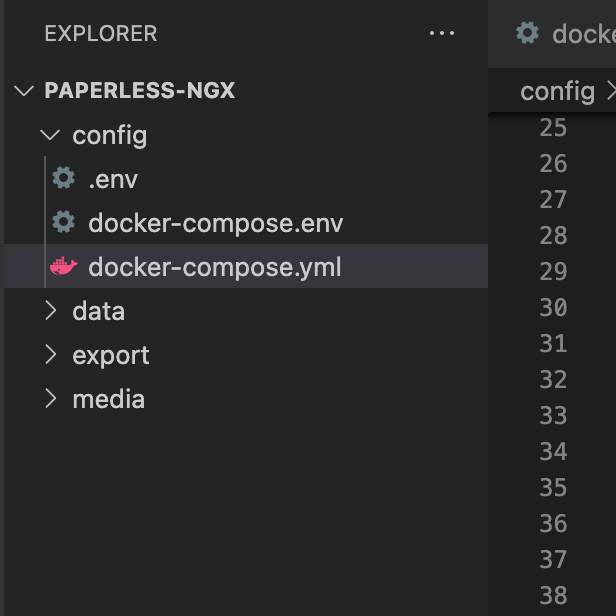The height and width of the screenshot is (616, 616).
Task: Switch to the docker-compose editor tab
Action: (582, 34)
